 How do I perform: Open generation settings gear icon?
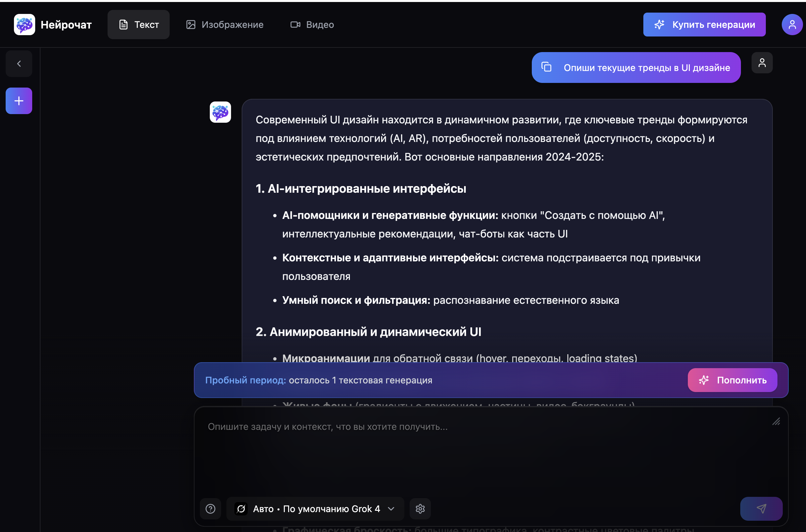420,508
